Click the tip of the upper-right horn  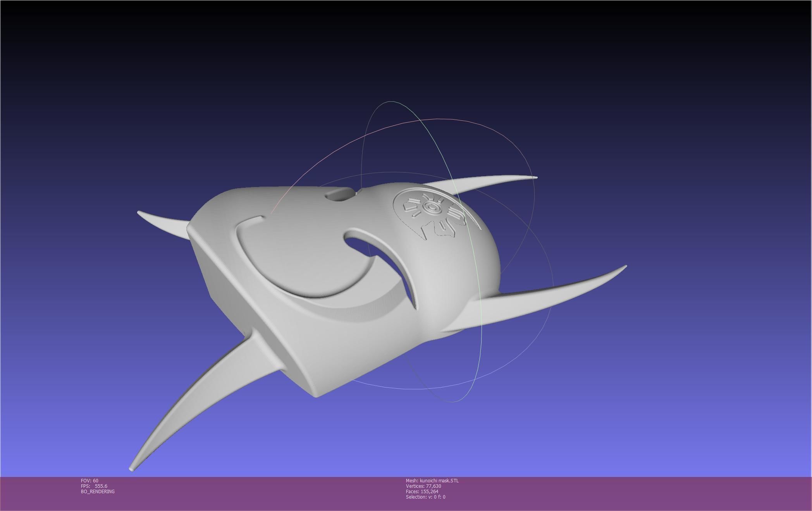535,178
